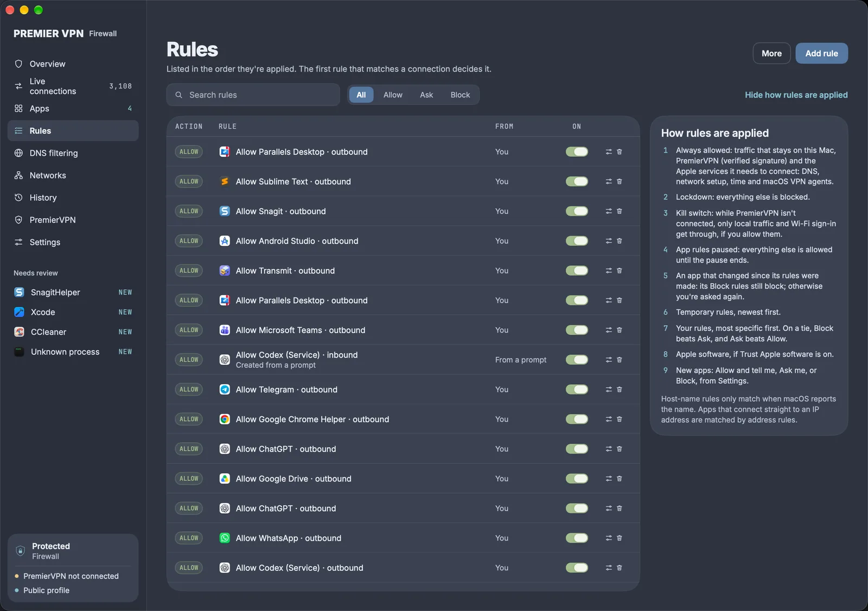Screen dimensions: 868x611
Task: Click the shield icon in the Protected panel
Action: [x=20, y=551]
